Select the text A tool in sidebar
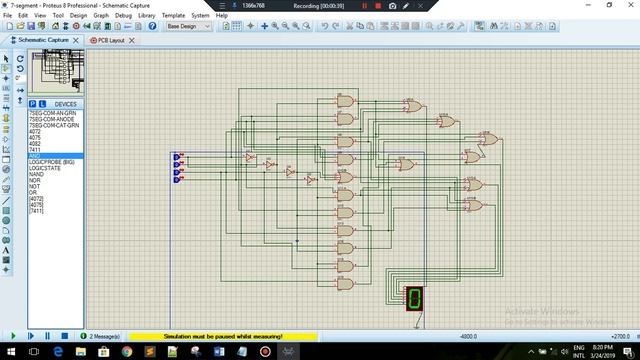 coord(6,250)
